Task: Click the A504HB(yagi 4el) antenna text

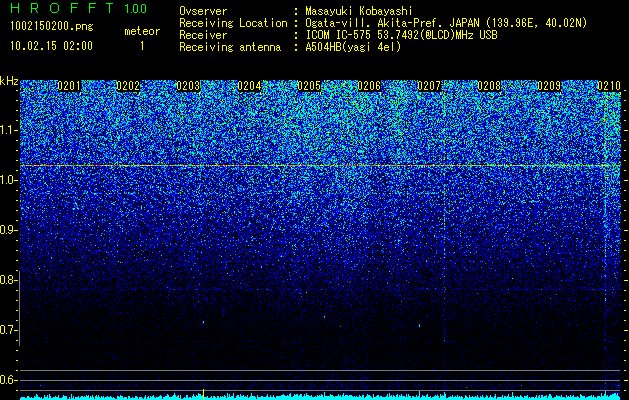Action: [x=353, y=47]
